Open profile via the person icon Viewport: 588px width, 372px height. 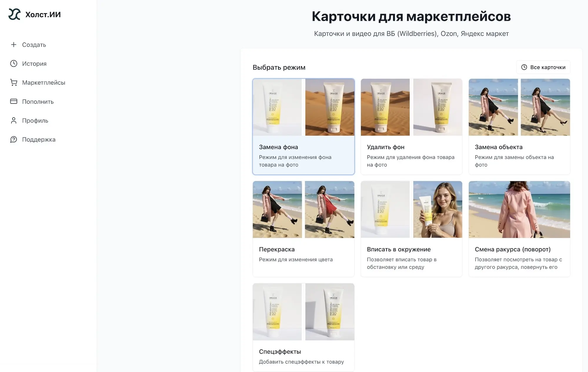pos(14,120)
